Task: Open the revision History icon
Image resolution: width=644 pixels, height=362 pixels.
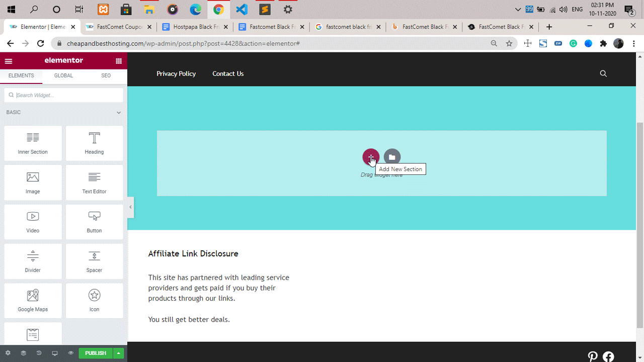Action: click(x=39, y=353)
